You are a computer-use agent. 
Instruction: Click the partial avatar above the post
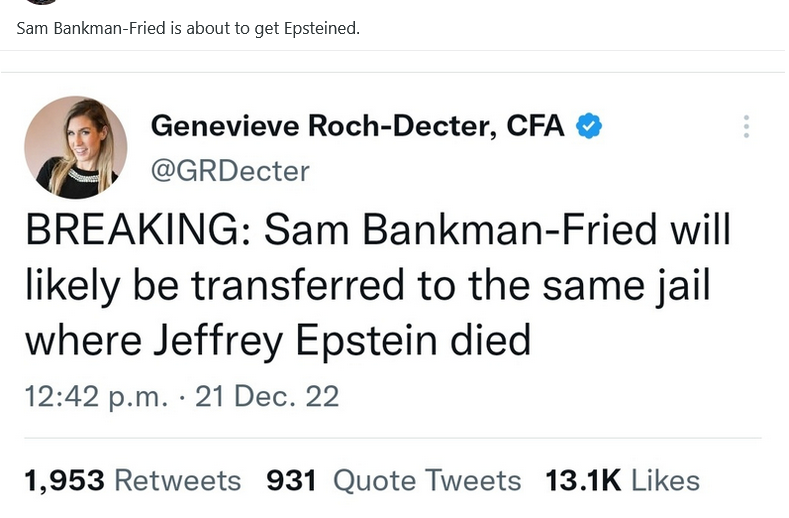40,2
